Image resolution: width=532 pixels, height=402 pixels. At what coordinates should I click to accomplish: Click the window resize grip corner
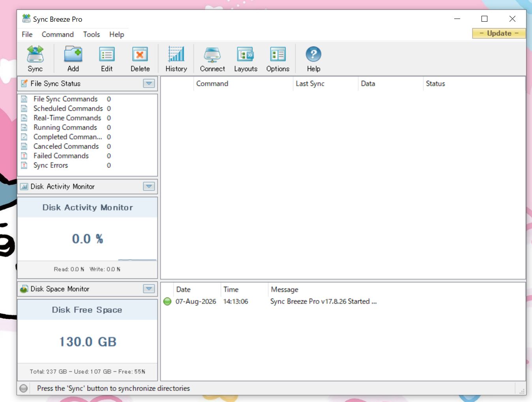522,391
